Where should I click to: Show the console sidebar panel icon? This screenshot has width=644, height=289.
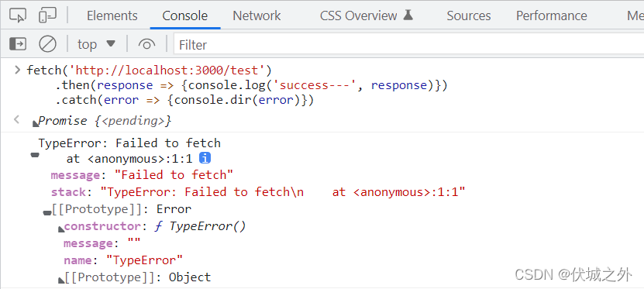(18, 43)
